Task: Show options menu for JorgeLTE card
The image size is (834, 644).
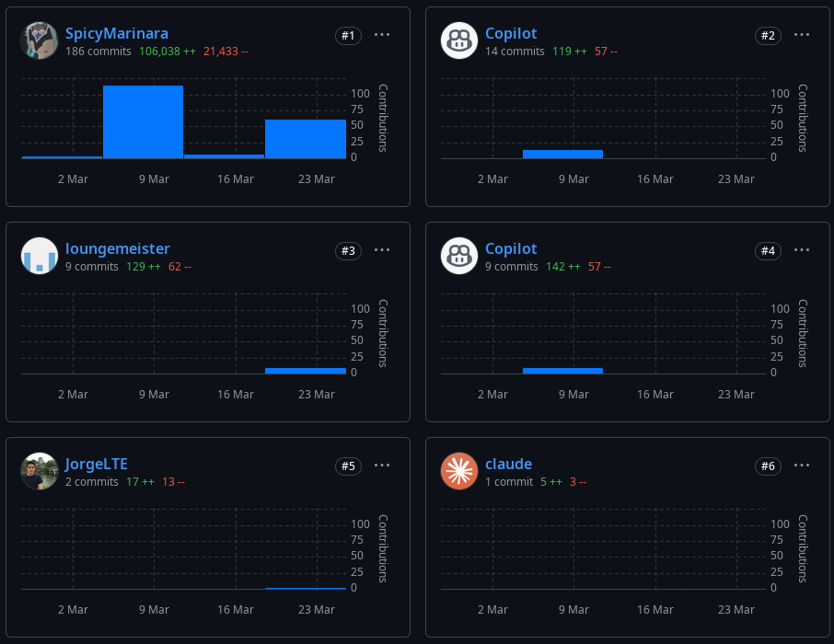Action: (x=382, y=466)
